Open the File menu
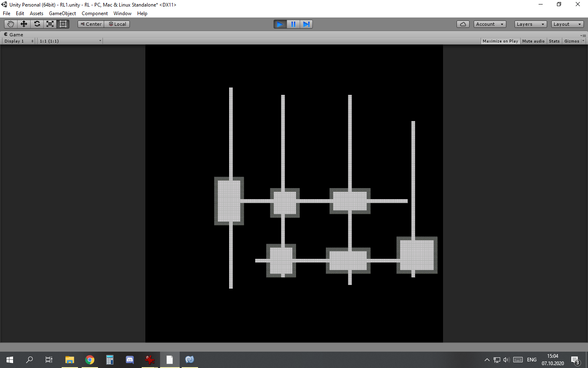This screenshot has width=588, height=368. (x=7, y=13)
